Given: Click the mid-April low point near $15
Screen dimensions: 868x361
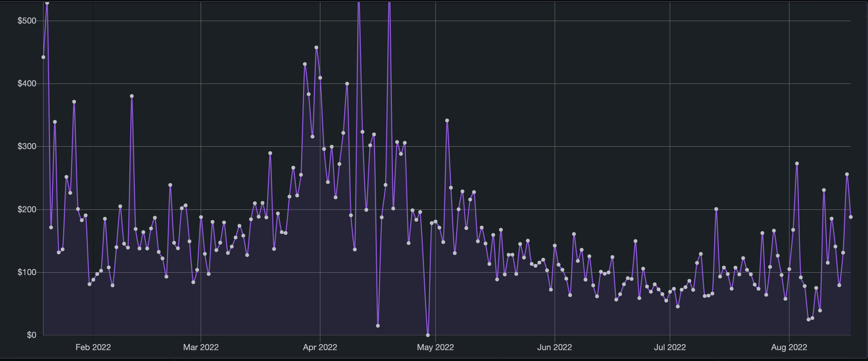Looking at the screenshot, I should click(x=378, y=326).
